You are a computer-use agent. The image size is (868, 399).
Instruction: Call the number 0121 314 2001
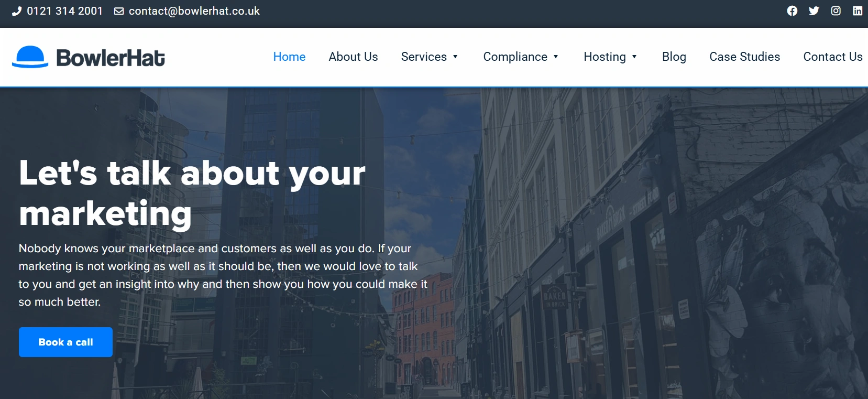65,11
